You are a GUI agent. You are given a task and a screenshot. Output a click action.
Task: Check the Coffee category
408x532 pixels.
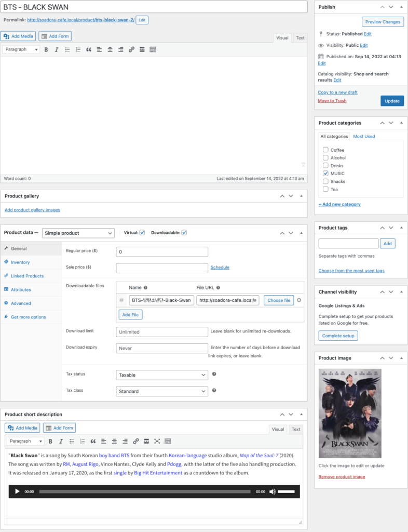point(325,150)
